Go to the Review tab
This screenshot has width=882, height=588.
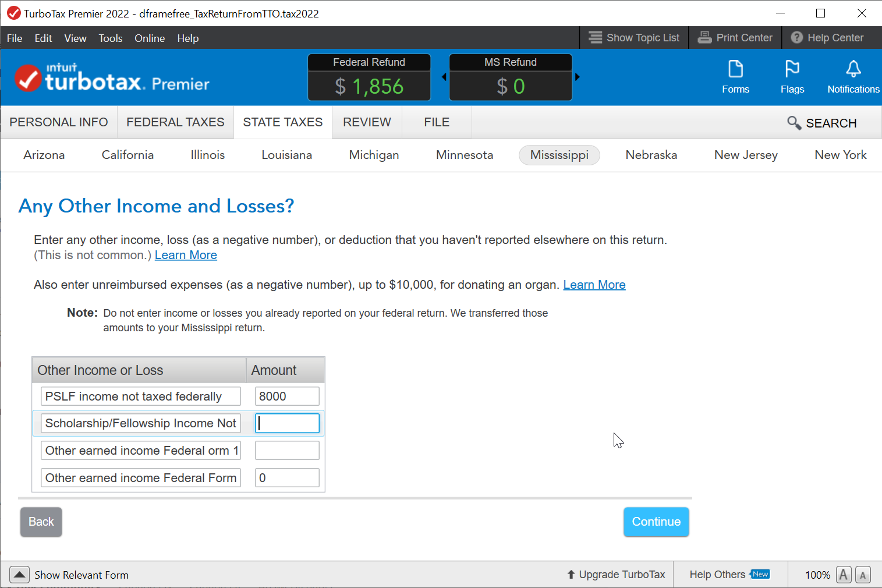click(x=367, y=122)
